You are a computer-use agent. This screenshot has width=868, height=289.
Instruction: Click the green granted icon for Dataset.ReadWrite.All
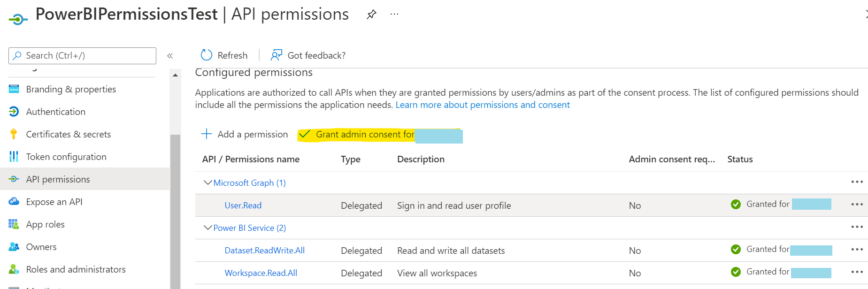click(736, 250)
